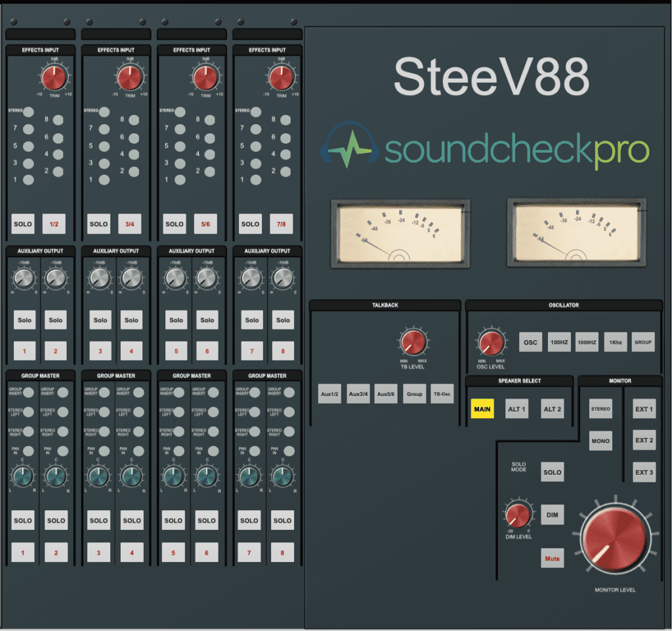
Task: Select the ALT 2 speaker button
Action: click(552, 409)
